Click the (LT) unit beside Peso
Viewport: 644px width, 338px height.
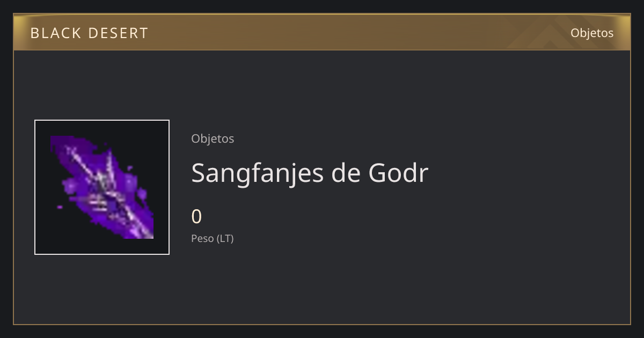[225, 238]
